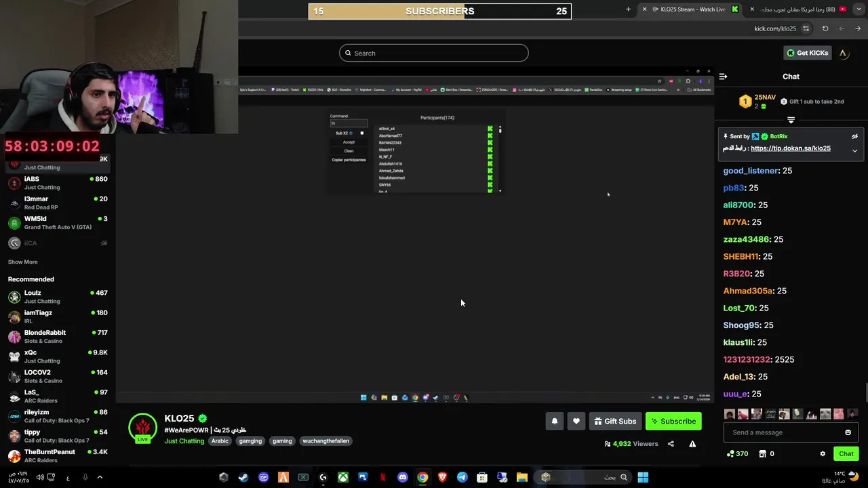The image size is (868, 488).
Task: Click the green Subscribe button
Action: pyautogui.click(x=673, y=421)
